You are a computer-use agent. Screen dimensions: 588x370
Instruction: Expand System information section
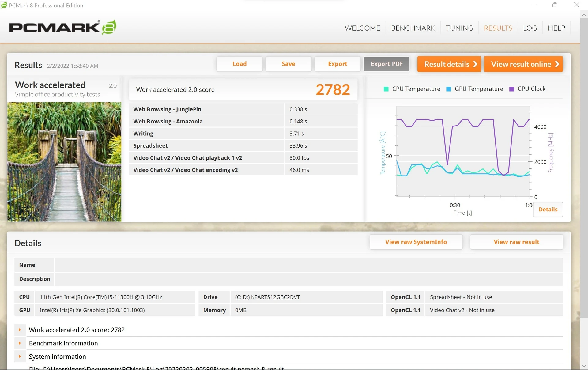tap(20, 357)
